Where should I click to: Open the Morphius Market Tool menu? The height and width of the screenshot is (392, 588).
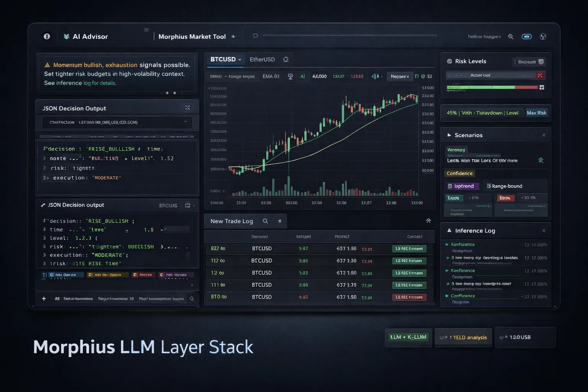234,36
